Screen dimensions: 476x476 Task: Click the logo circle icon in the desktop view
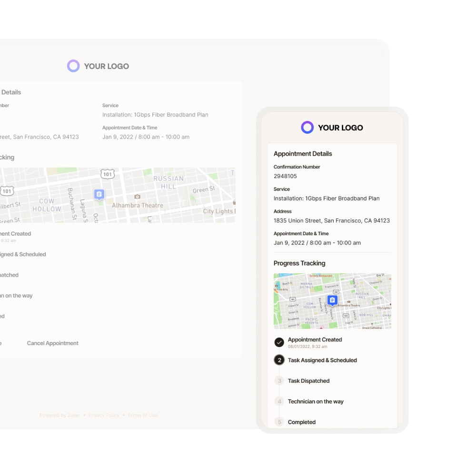click(73, 66)
